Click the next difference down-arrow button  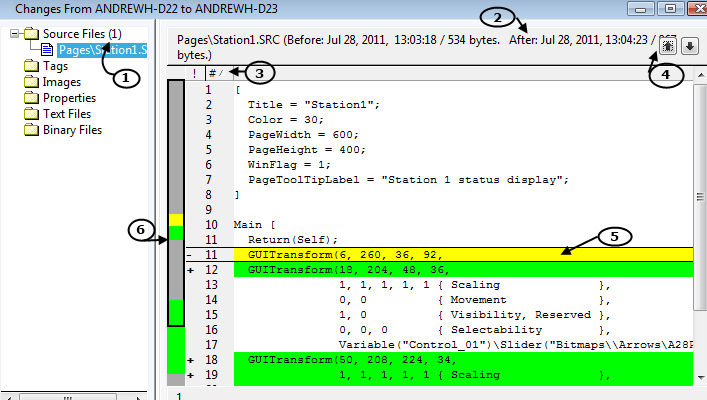click(689, 47)
